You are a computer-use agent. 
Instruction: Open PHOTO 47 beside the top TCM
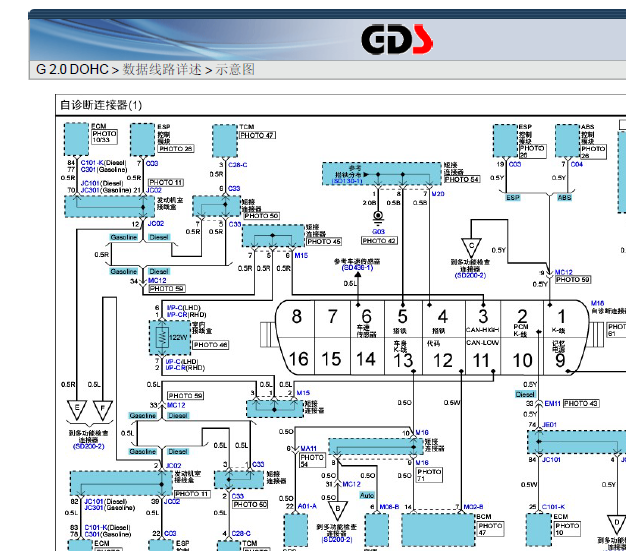258,135
